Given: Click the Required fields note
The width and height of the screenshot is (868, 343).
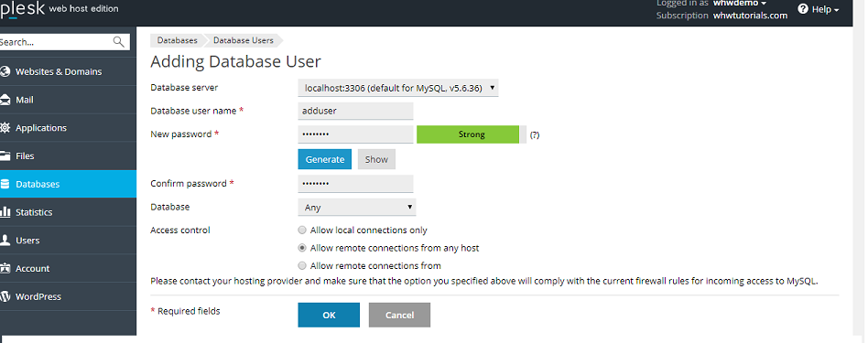Looking at the screenshot, I should click(x=186, y=312).
